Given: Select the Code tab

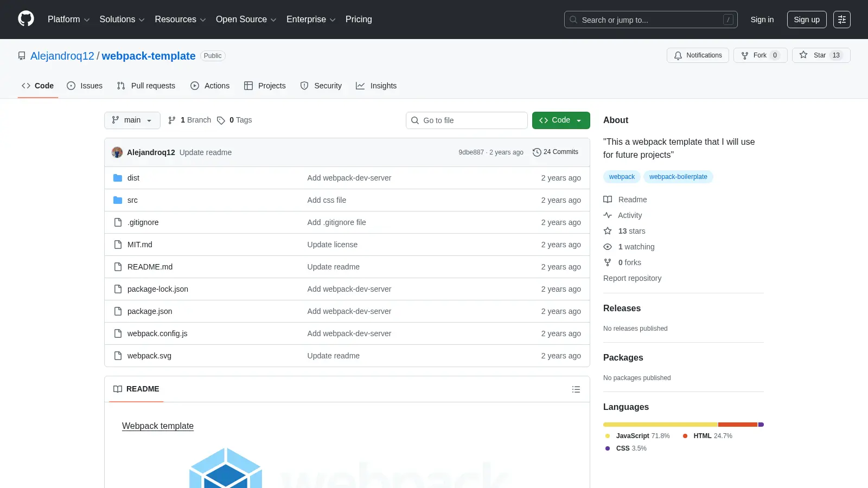Looking at the screenshot, I should [38, 86].
